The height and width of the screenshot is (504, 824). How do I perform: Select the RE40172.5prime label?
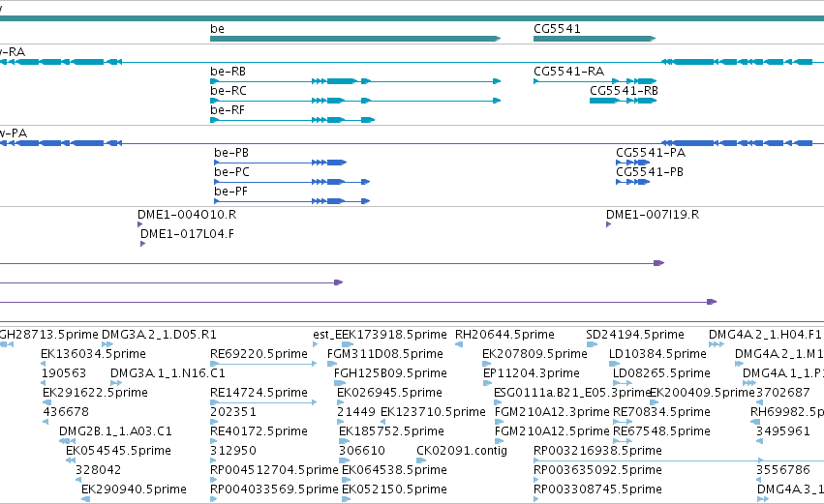click(259, 432)
